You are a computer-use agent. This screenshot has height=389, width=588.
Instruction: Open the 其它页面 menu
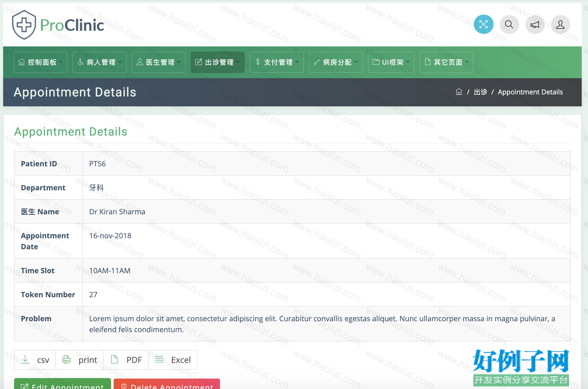click(x=446, y=62)
